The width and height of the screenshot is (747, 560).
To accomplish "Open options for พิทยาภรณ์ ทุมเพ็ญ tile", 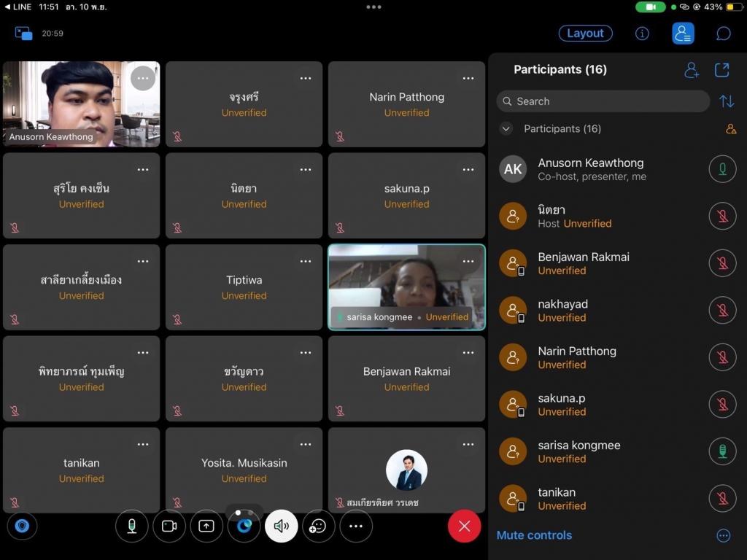I will point(143,352).
